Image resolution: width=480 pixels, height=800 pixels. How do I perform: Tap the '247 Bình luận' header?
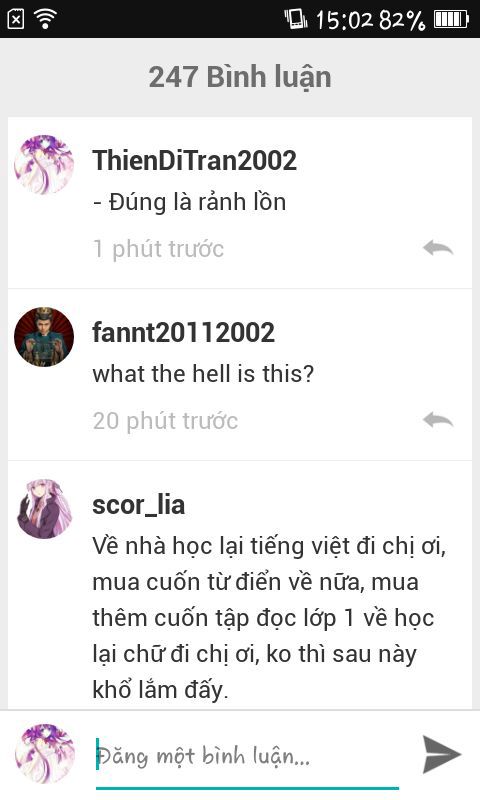click(x=240, y=77)
